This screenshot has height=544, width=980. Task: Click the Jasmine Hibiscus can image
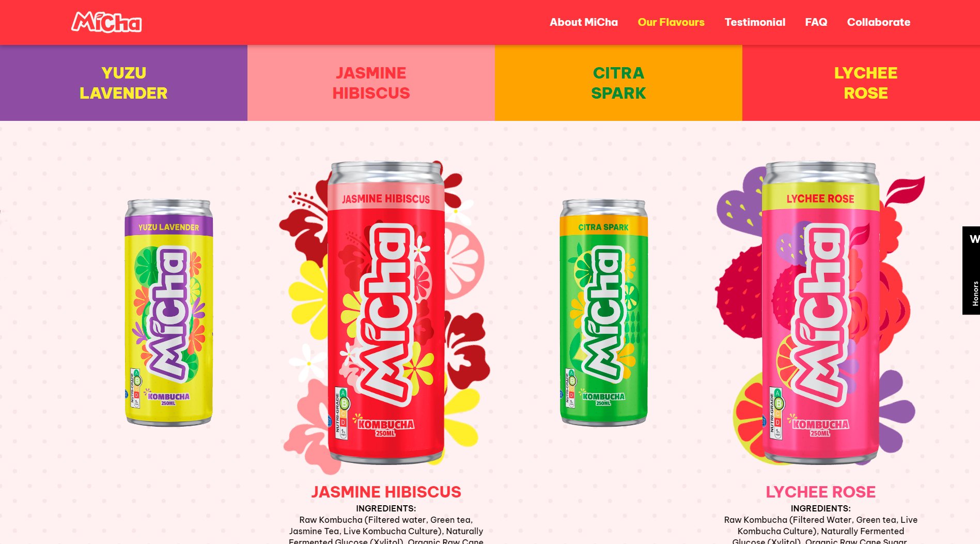pyautogui.click(x=386, y=313)
